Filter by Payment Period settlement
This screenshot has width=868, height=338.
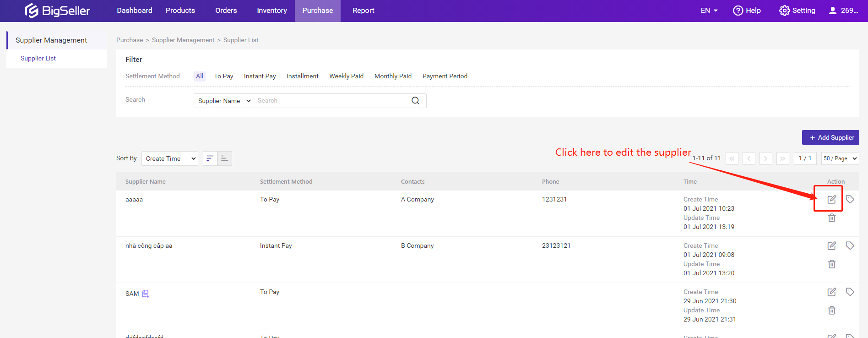[x=445, y=76]
